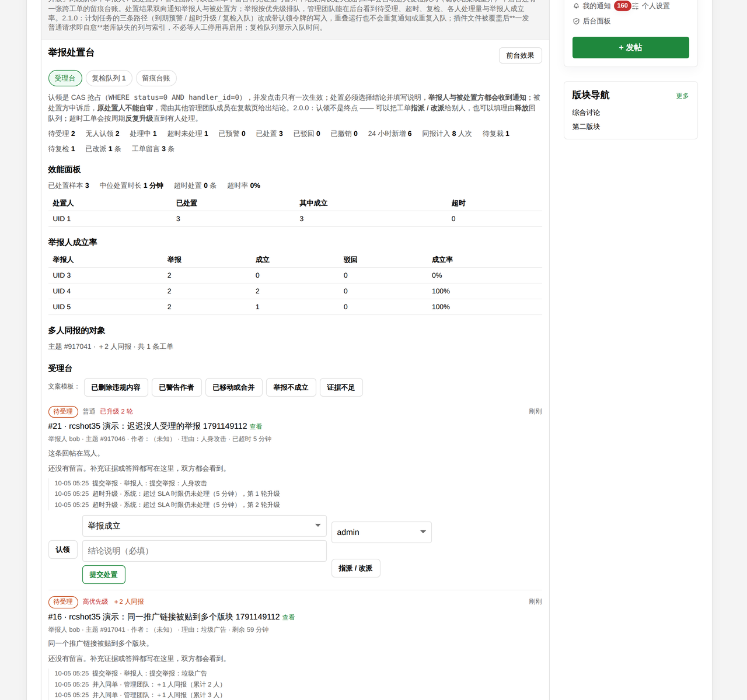Click the 高优先级 label on ticket #16
This screenshot has width=747, height=700.
coord(95,601)
